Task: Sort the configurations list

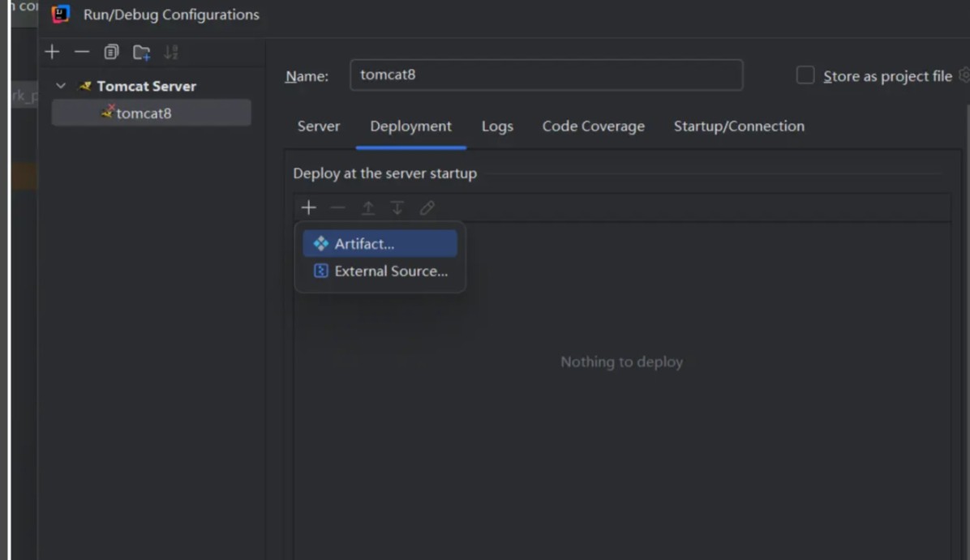Action: coord(170,53)
